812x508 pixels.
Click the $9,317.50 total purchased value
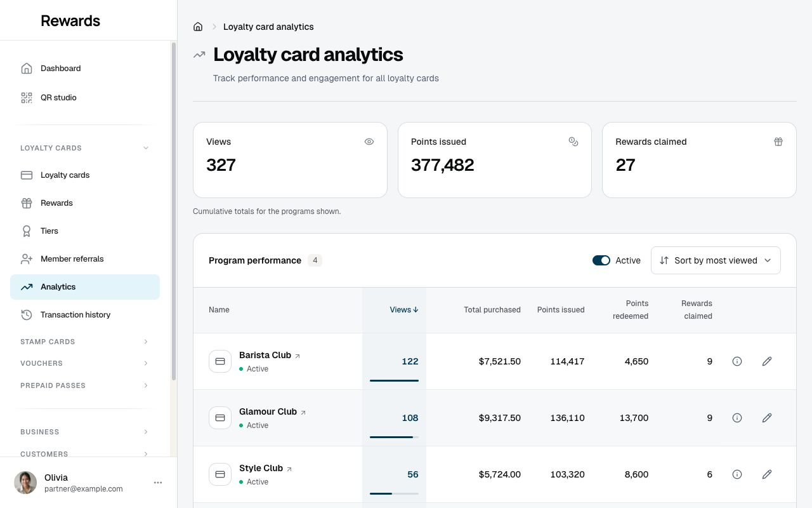click(x=500, y=418)
